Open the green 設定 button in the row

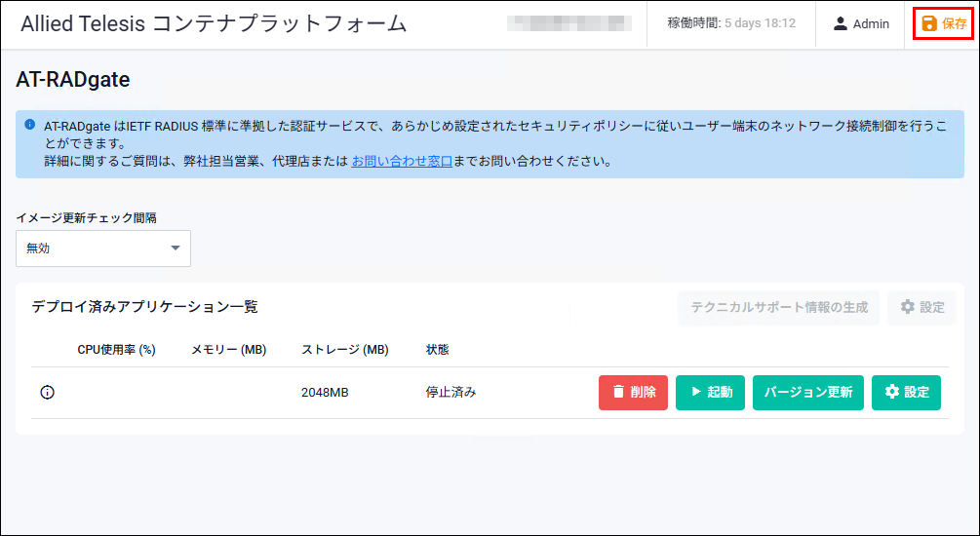[x=906, y=393]
